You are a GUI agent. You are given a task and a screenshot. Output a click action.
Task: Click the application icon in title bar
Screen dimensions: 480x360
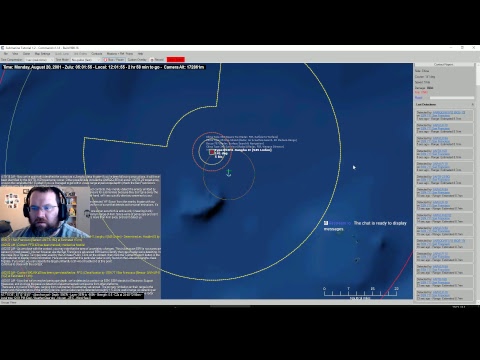(x=3, y=48)
